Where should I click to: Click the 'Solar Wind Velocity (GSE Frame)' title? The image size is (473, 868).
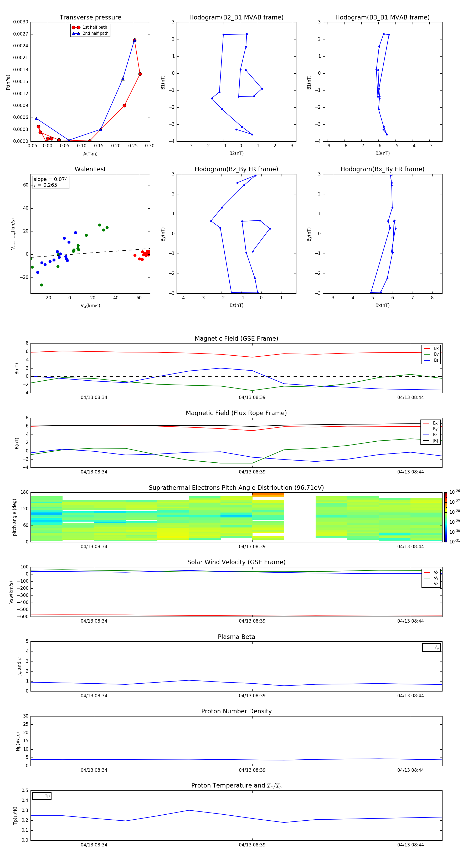(236, 562)
